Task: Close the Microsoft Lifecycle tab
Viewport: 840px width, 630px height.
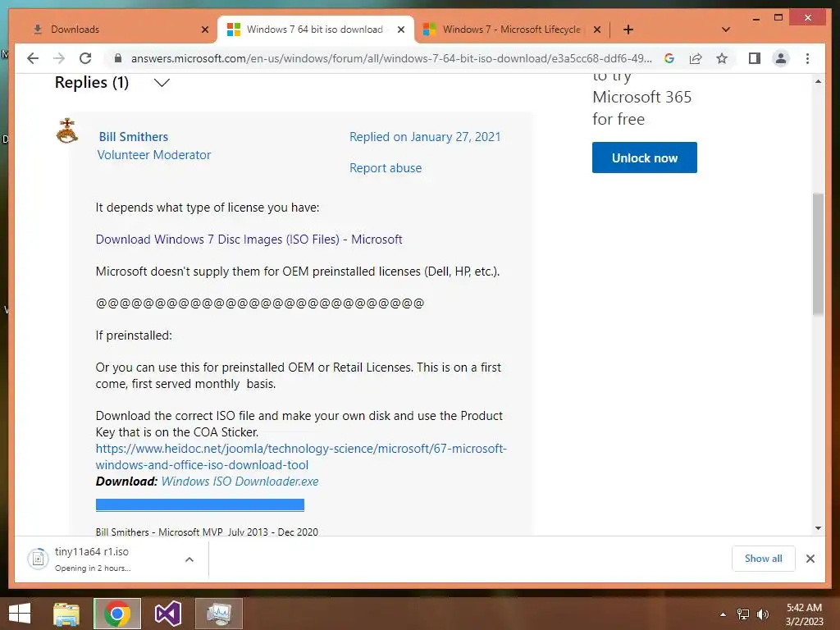Action: (597, 30)
